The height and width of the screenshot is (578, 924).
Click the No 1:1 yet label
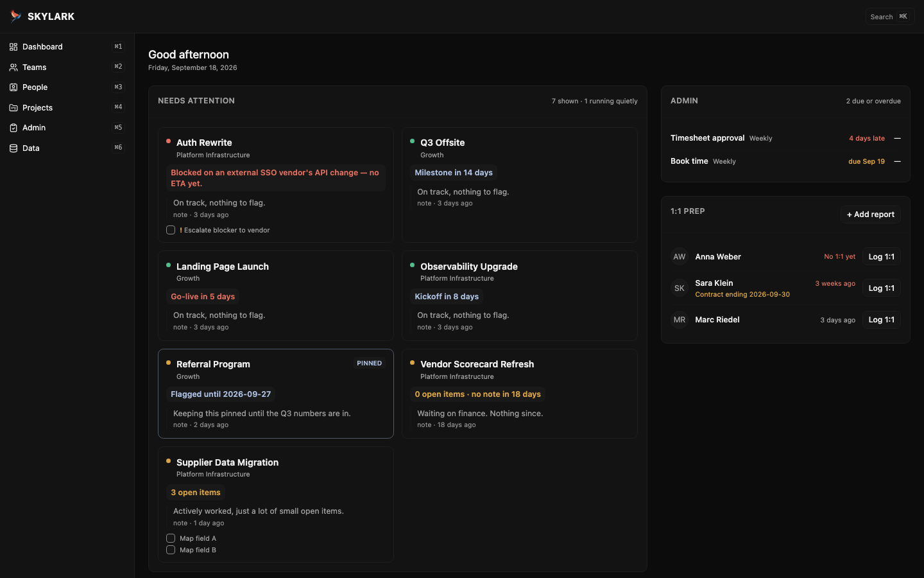[839, 256]
